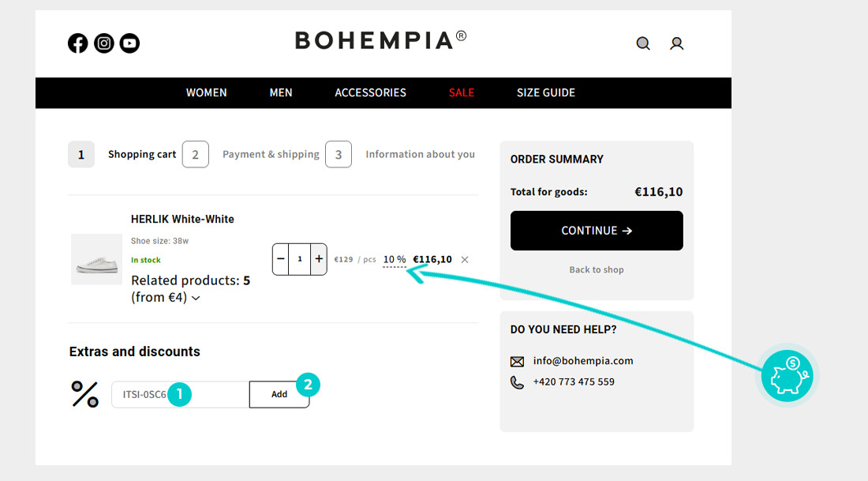The image size is (868, 481).
Task: Click the email envelope icon
Action: 517,362
